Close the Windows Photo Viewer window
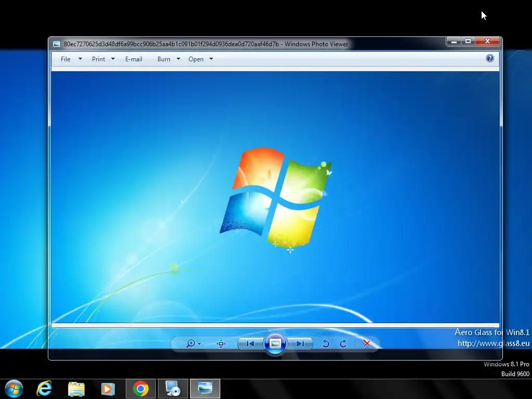 coord(487,42)
